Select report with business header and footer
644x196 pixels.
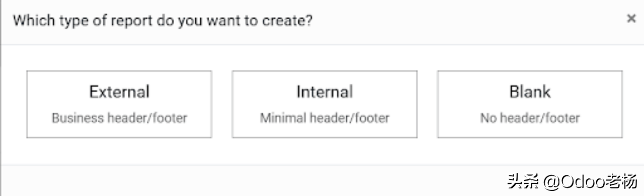click(119, 104)
